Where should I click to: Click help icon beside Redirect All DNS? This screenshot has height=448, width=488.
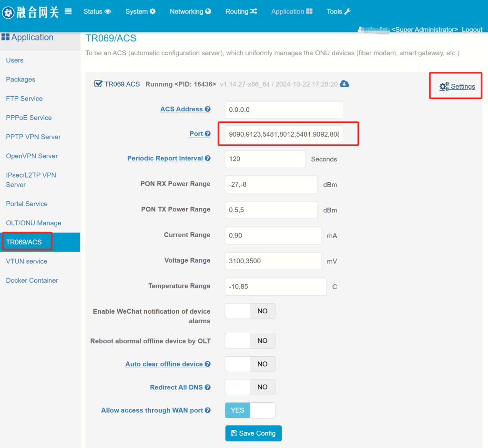(x=208, y=388)
